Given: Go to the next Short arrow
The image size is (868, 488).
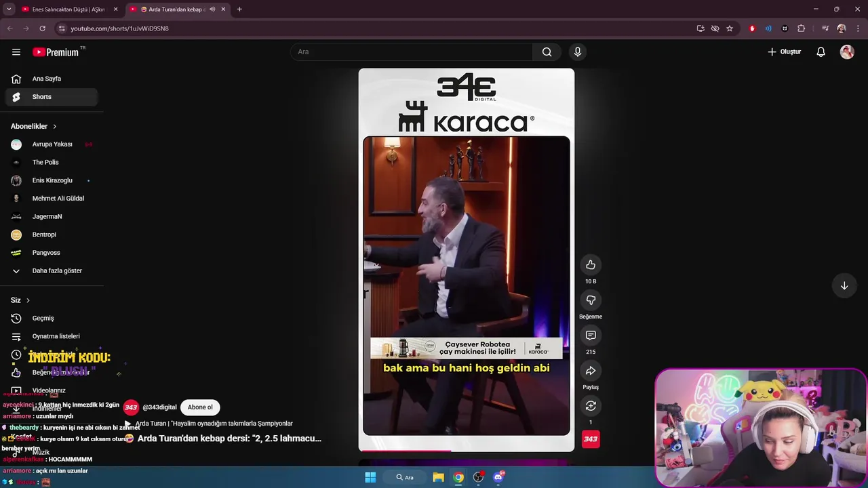Looking at the screenshot, I should 844,285.
